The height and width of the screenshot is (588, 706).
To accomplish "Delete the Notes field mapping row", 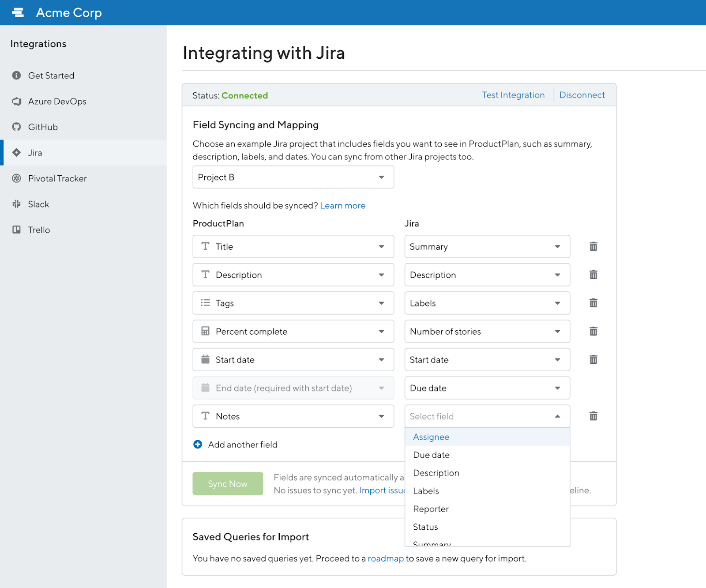I will click(x=593, y=416).
